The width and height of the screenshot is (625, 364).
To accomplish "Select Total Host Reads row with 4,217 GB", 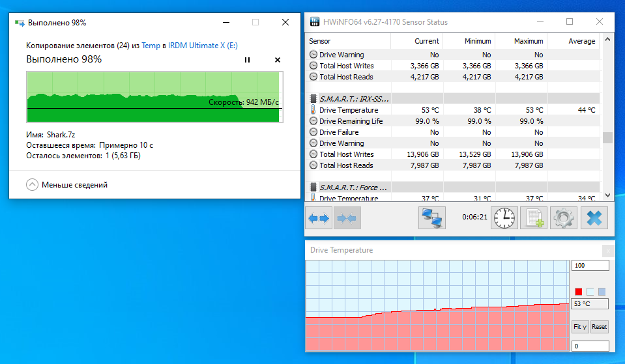I will (452, 77).
